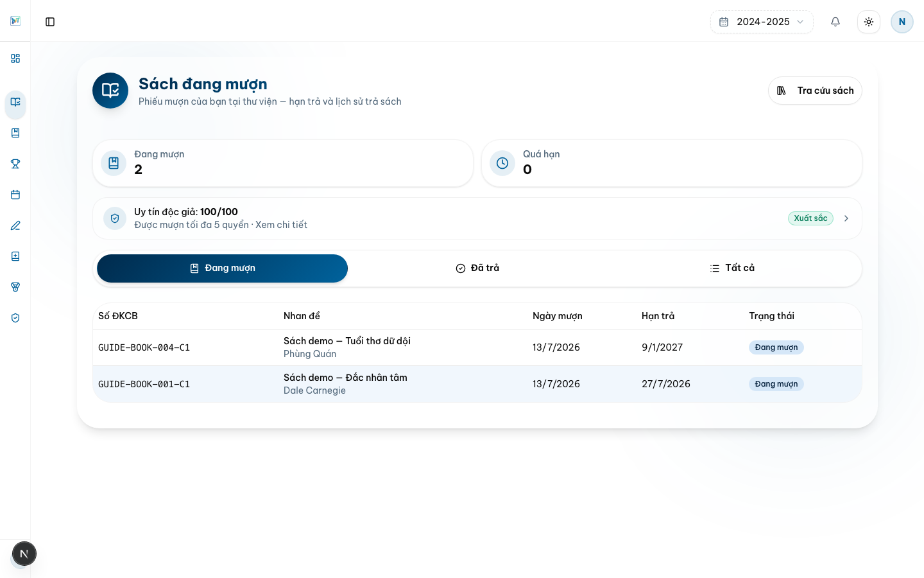Image resolution: width=924 pixels, height=578 pixels.
Task: Click due date 27/7/2026
Action: coord(666,384)
